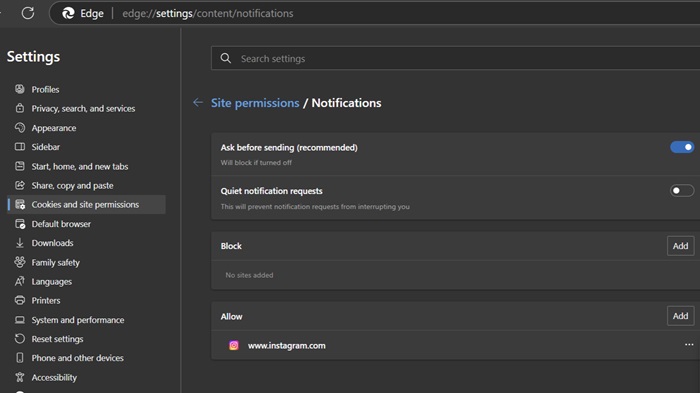Screen dimensions: 700x393
Task: Click the Default browser icon
Action: coord(20,224)
